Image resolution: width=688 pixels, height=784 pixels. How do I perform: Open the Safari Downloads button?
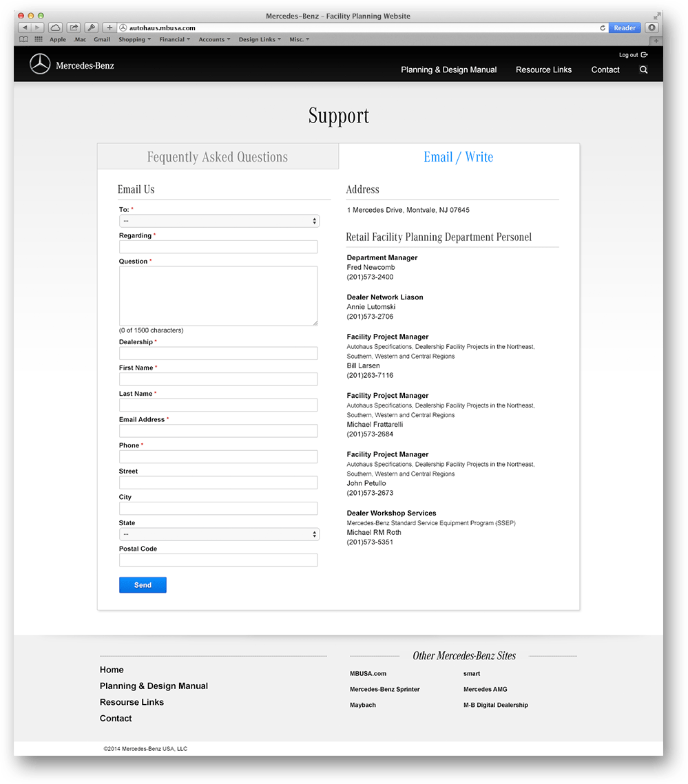point(651,28)
